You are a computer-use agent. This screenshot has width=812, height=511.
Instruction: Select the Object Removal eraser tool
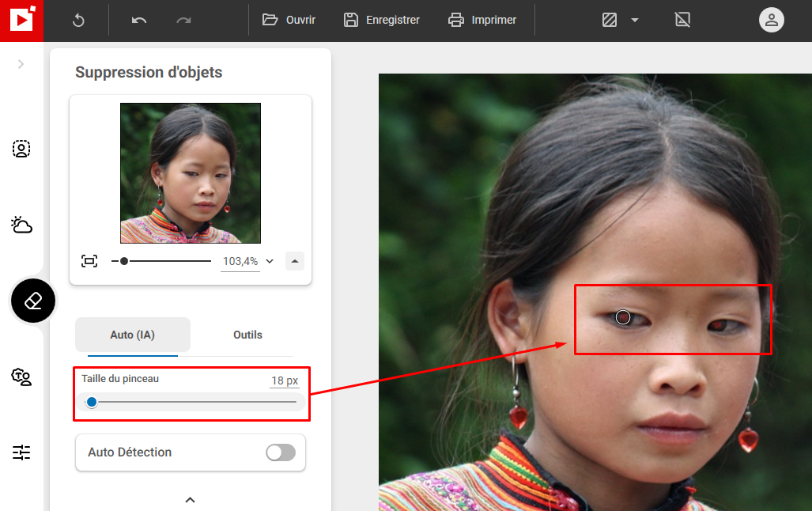(32, 301)
